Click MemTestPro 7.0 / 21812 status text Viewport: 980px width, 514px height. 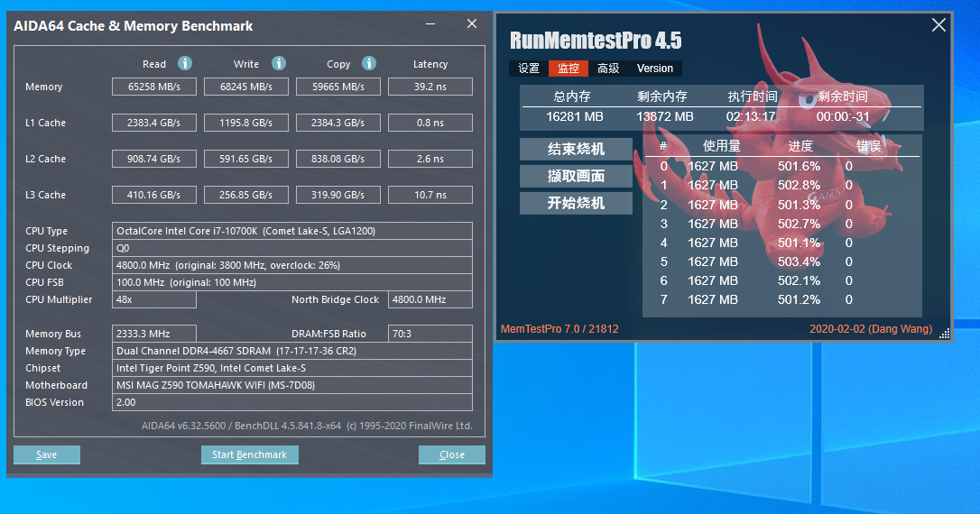559,329
